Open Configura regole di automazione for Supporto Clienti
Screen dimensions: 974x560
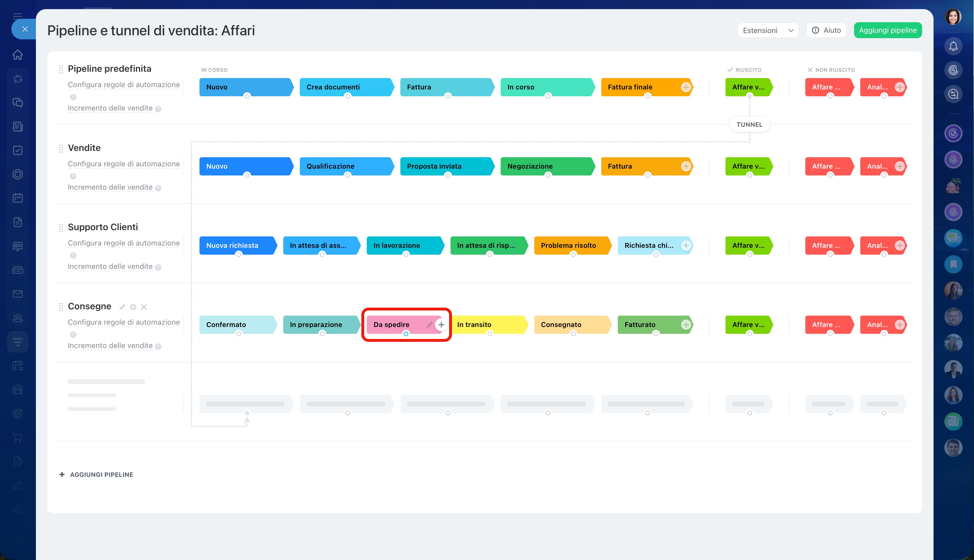(123, 243)
